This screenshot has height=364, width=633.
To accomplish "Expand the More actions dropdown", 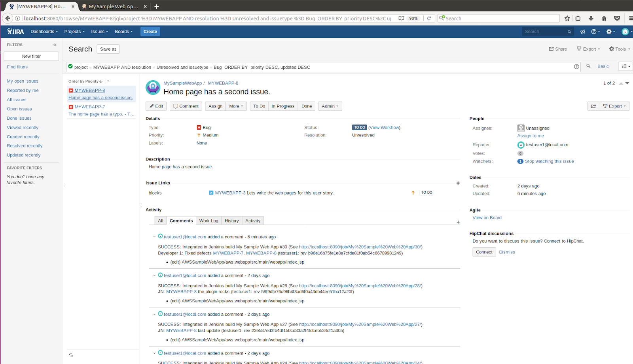I will click(237, 106).
